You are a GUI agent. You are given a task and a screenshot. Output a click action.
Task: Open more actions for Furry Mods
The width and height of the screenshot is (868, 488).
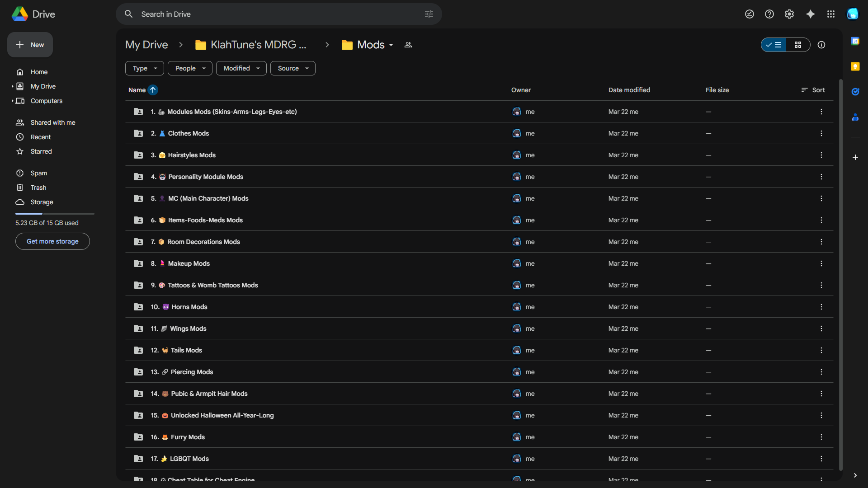coord(821,437)
